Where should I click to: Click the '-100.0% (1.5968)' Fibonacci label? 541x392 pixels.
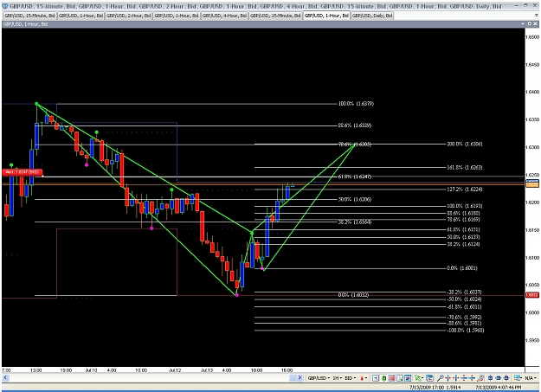pos(466,331)
